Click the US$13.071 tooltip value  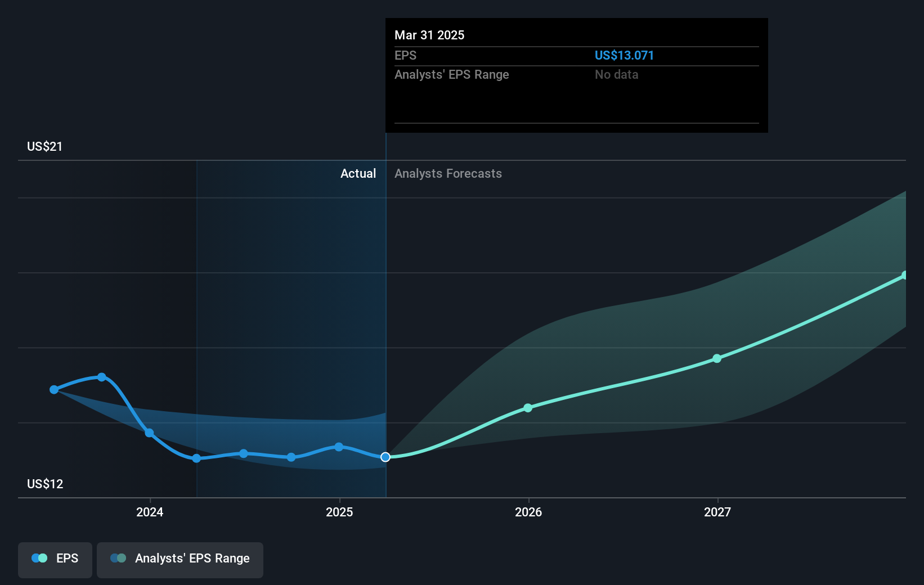pyautogui.click(x=624, y=55)
